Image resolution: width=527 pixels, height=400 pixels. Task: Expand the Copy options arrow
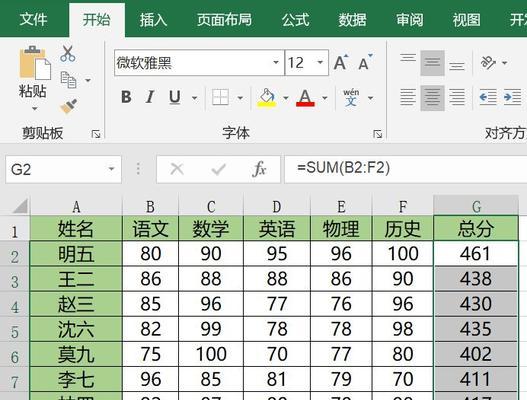point(88,80)
